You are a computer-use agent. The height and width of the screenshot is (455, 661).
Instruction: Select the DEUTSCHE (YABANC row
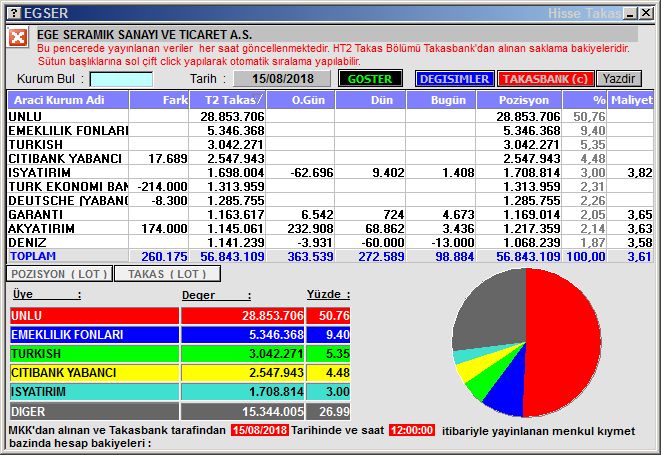(x=330, y=200)
